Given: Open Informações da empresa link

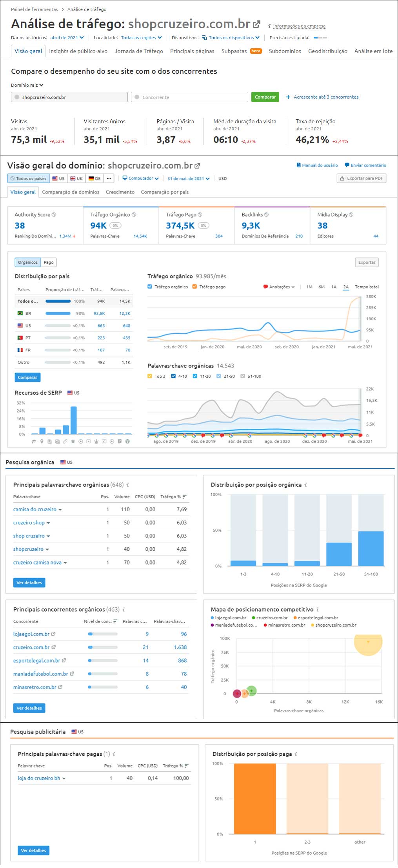Looking at the screenshot, I should (x=299, y=26).
